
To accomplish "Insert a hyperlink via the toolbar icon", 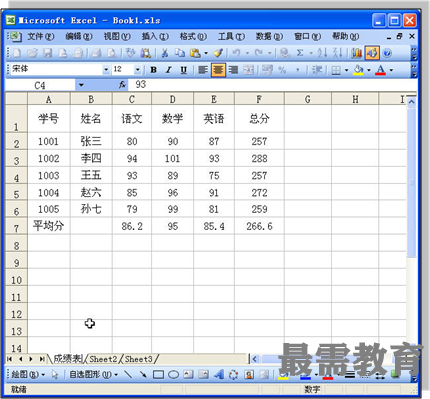I will coord(285,53).
